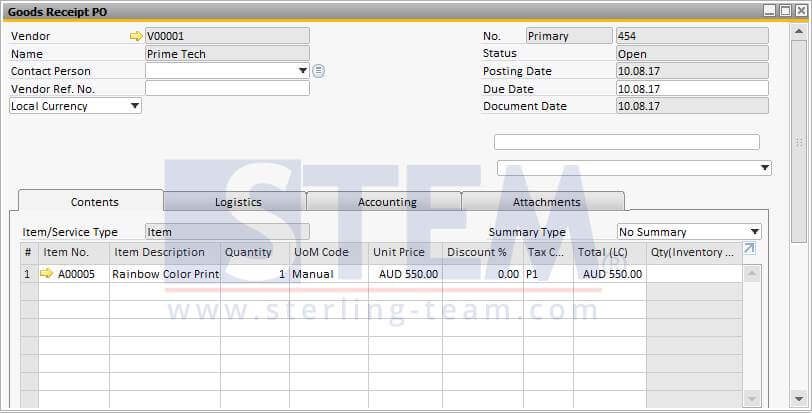812x413 pixels.
Task: Click window scrollbar down arrow
Action: click(x=799, y=399)
